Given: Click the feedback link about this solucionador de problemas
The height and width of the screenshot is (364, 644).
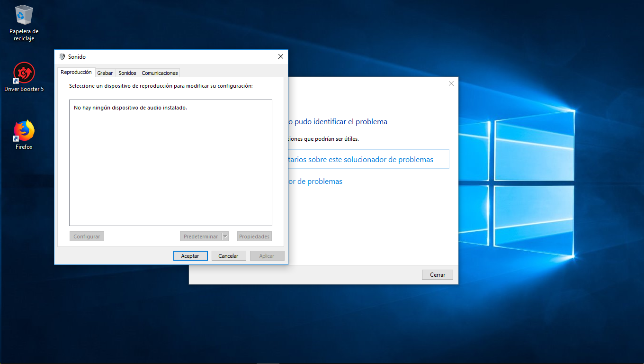Looking at the screenshot, I should [368, 159].
